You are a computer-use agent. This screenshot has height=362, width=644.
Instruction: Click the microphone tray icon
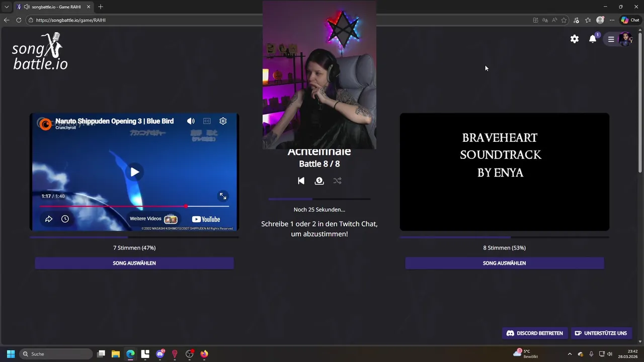pos(591,354)
